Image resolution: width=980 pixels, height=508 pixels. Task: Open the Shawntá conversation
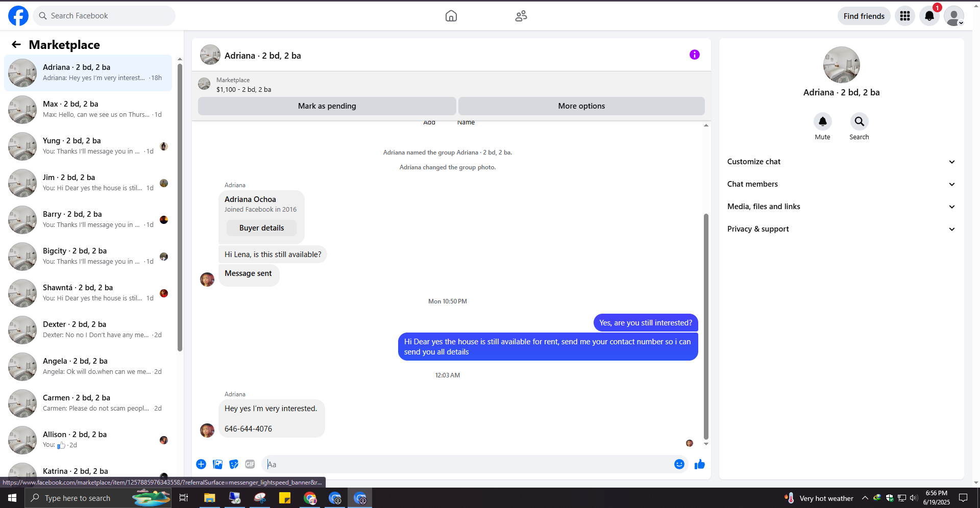88,293
